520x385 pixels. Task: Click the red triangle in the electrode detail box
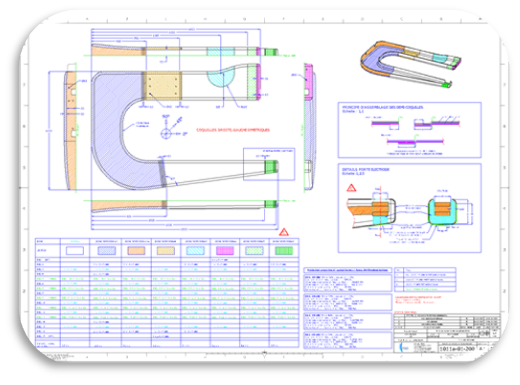pyautogui.click(x=351, y=188)
